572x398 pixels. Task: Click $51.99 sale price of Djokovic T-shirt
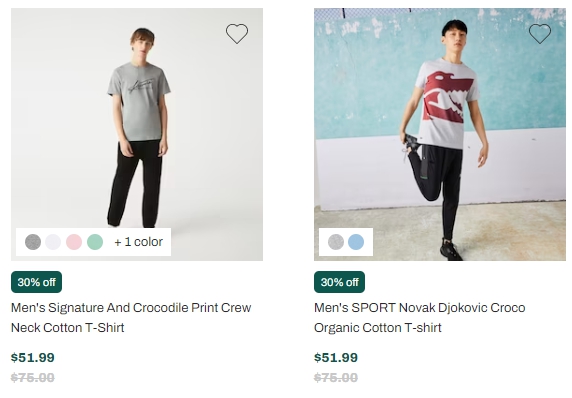pyautogui.click(x=336, y=358)
